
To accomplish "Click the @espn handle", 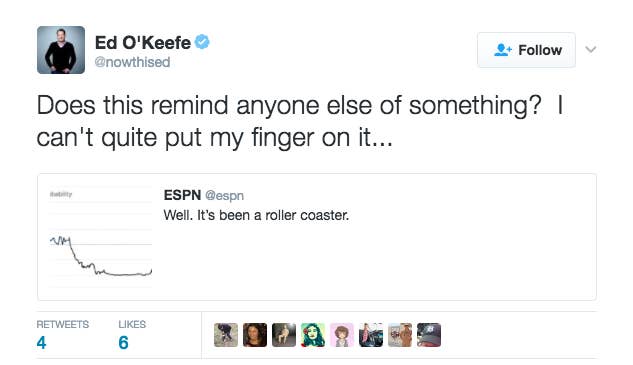I will tap(224, 195).
